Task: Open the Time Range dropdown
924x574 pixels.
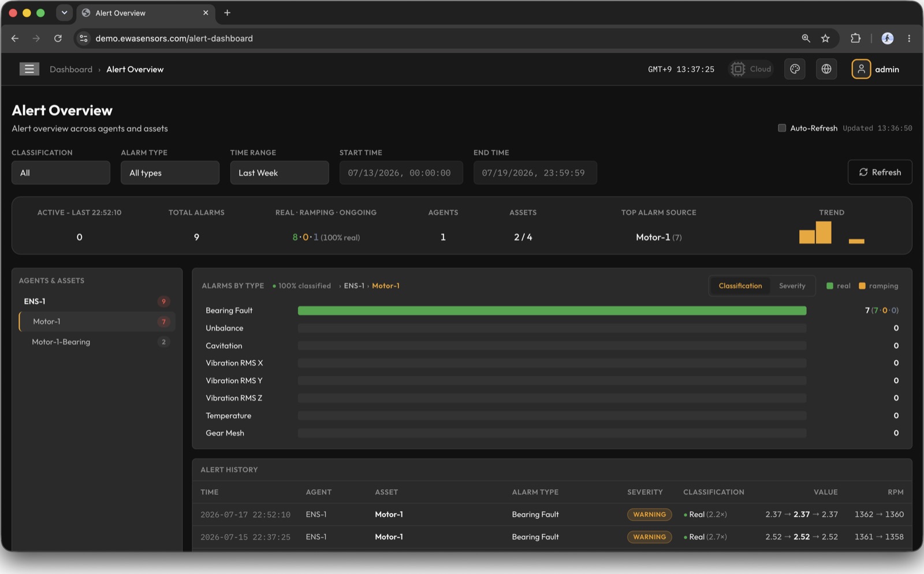Action: [x=280, y=173]
